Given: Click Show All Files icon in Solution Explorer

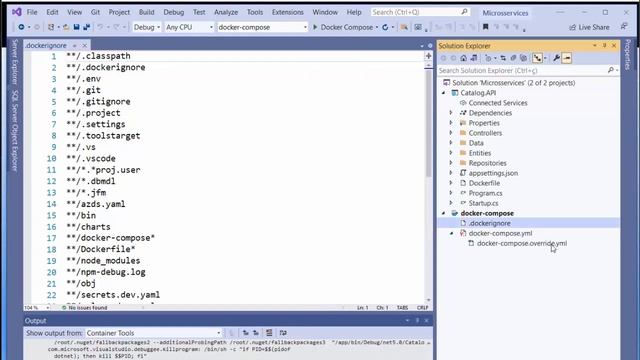Looking at the screenshot, I should (523, 58).
